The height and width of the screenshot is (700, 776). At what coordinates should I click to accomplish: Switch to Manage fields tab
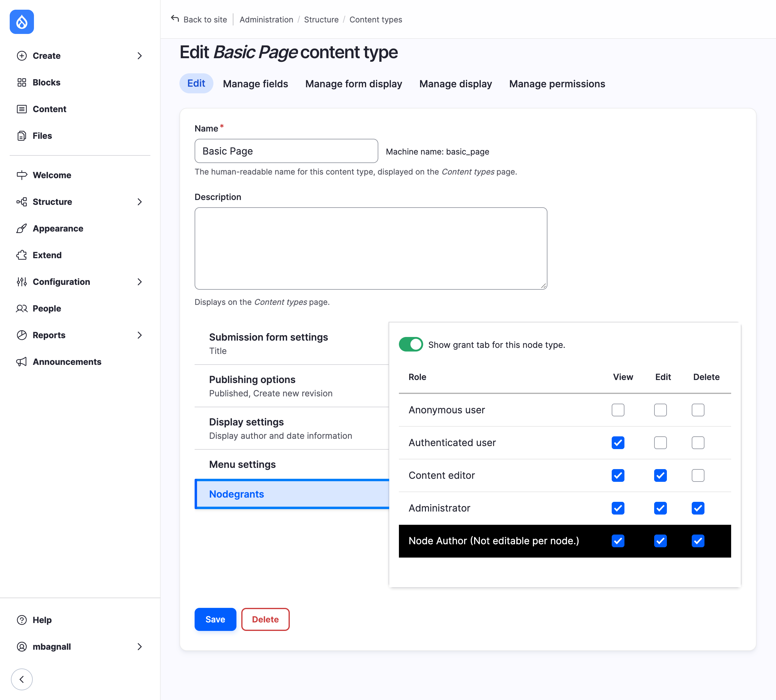(x=256, y=83)
